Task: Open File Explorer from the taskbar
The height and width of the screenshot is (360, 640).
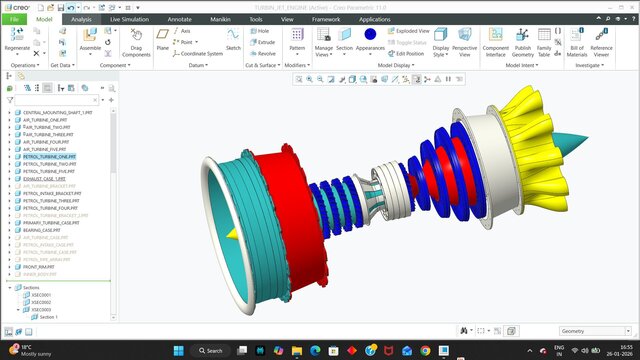Action: click(x=297, y=351)
